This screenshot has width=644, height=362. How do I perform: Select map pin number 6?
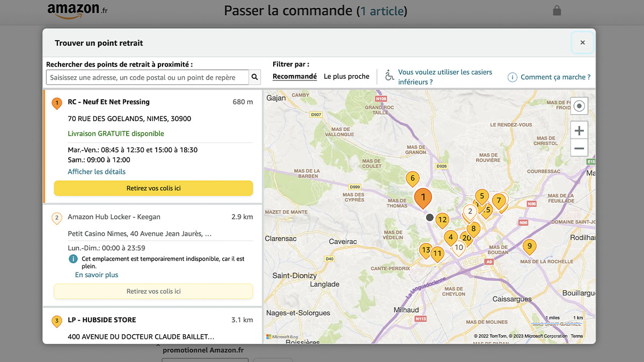[412, 179]
